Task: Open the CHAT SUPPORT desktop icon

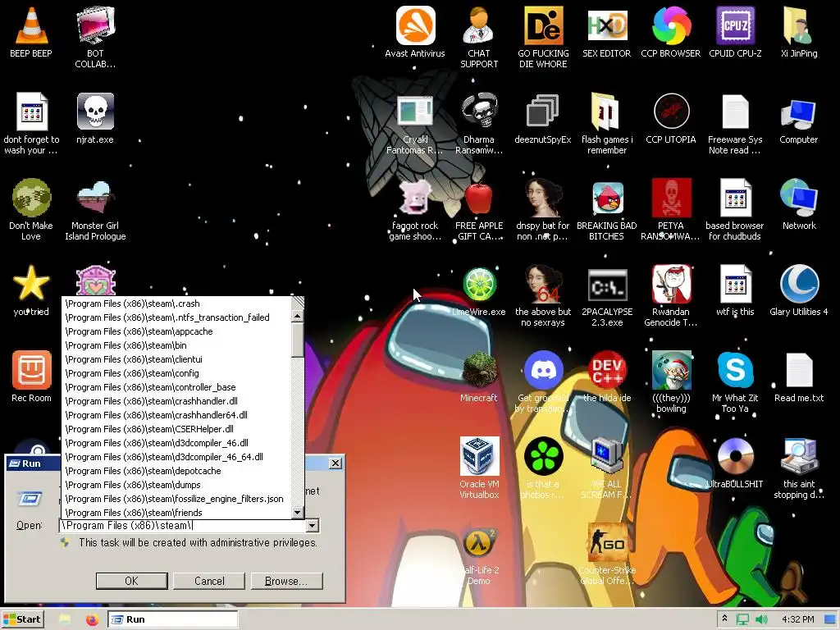Action: coord(479,25)
